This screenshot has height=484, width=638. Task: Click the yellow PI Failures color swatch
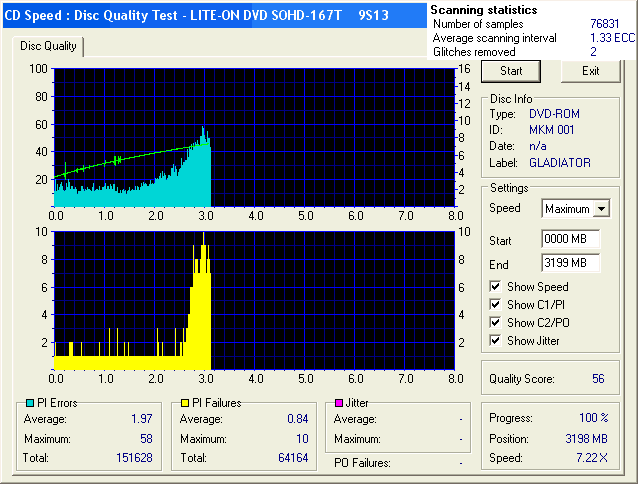pos(185,403)
